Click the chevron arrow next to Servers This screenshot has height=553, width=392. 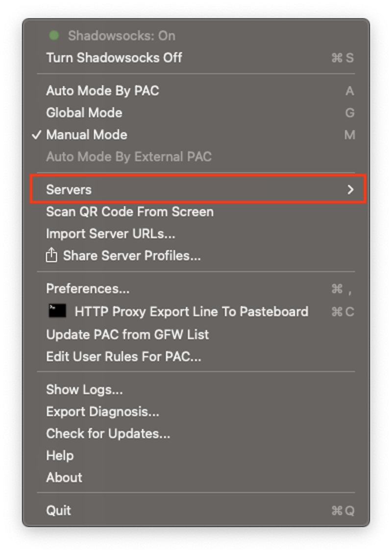pyautogui.click(x=350, y=190)
